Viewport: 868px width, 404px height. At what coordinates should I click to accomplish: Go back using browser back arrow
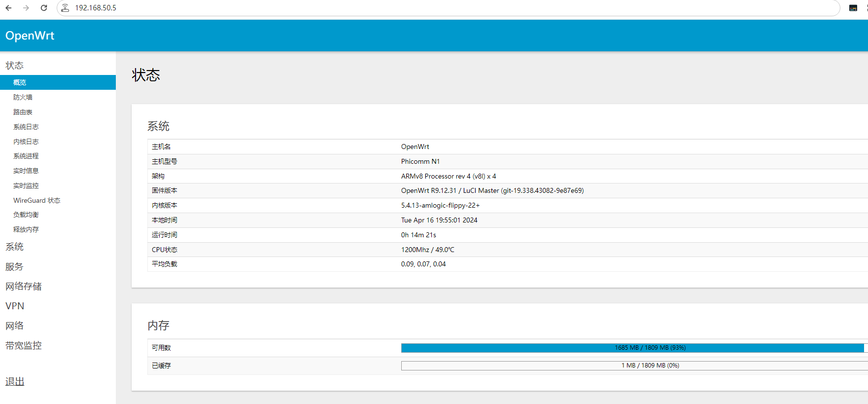(8, 8)
